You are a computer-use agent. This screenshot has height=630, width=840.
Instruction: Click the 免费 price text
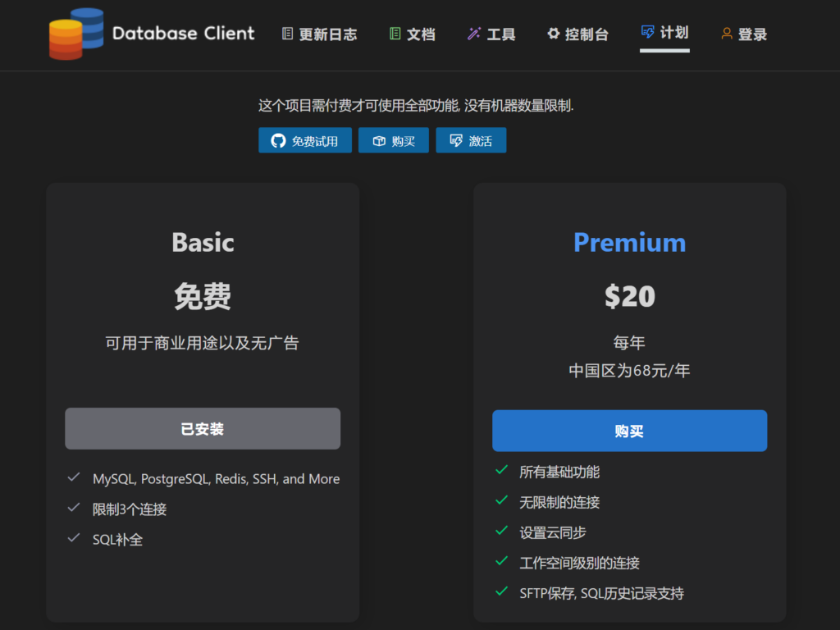[203, 296]
